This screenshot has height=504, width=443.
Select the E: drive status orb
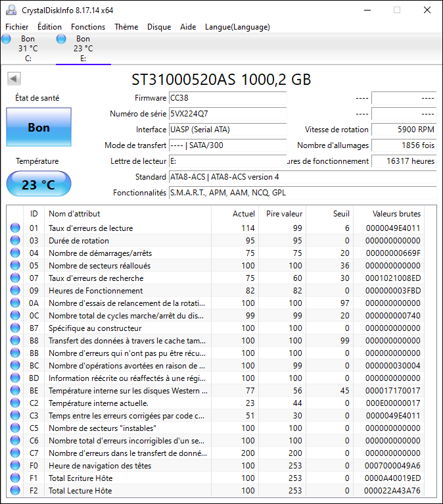62,39
